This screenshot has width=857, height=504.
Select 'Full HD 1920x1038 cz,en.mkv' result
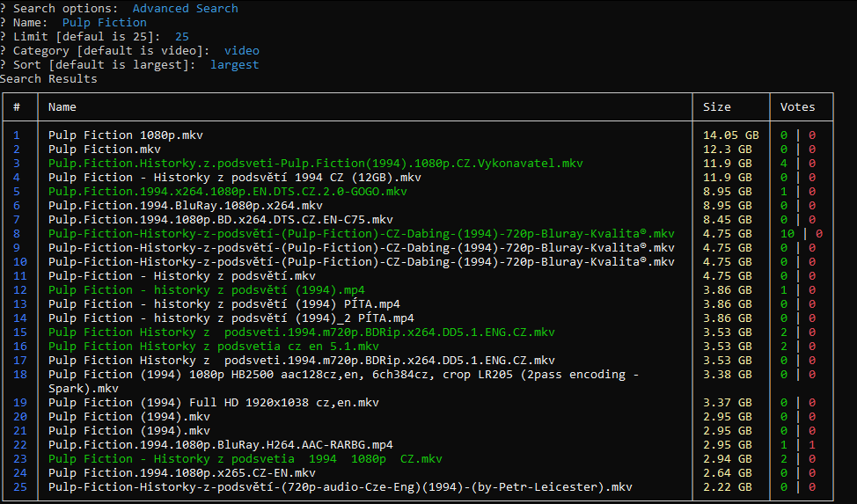pos(214,403)
